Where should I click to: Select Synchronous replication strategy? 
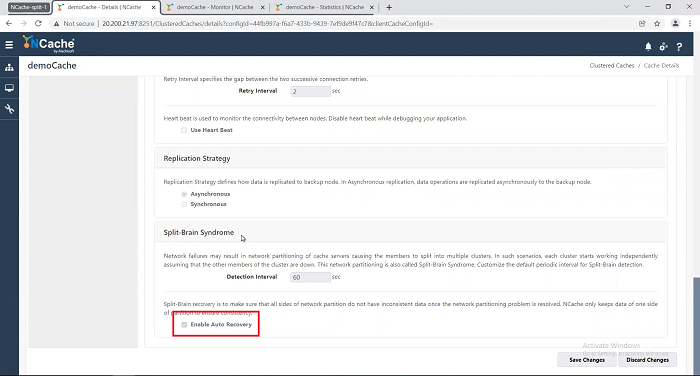coord(184,204)
